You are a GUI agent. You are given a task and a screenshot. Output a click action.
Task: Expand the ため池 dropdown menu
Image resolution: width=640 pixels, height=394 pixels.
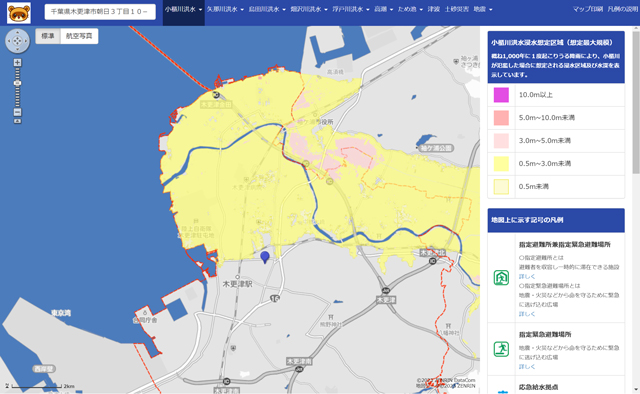click(410, 9)
